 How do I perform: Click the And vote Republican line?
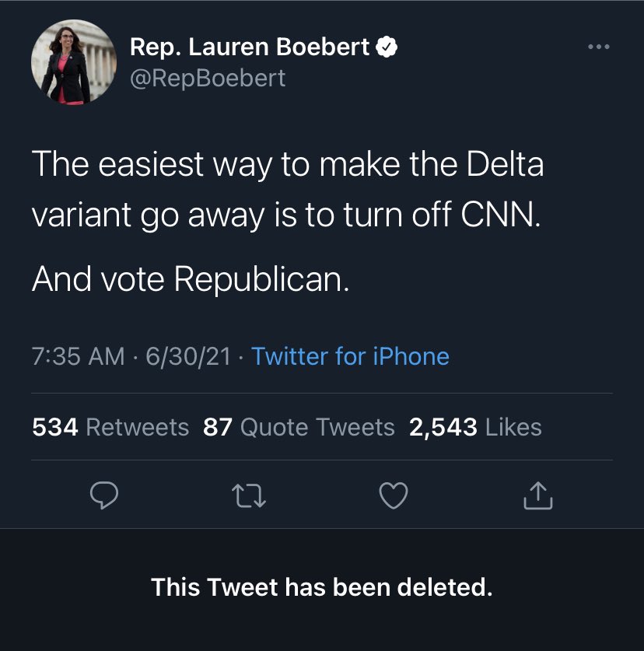pos(191,279)
